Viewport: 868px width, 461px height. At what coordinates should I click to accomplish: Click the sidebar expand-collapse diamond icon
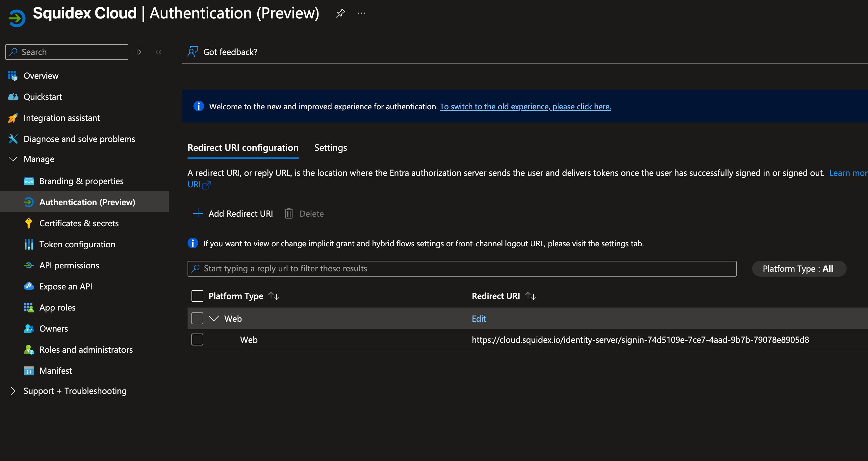coord(139,52)
